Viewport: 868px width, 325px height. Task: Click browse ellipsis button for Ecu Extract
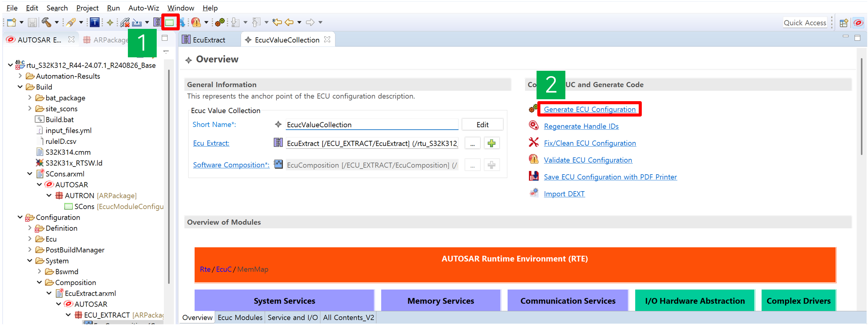tap(472, 143)
